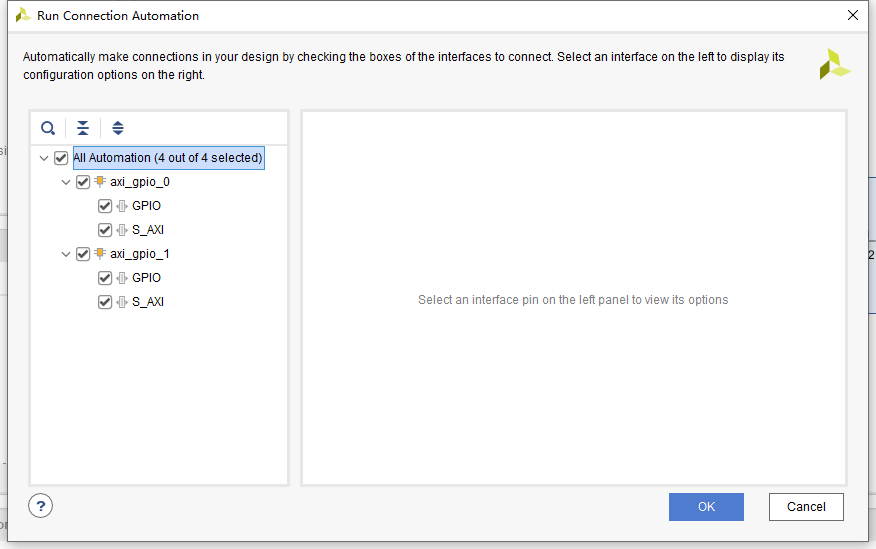Click the S_AXI interface pin icon under axi_gpio_1
Image resolution: width=876 pixels, height=549 pixels.
pos(122,302)
